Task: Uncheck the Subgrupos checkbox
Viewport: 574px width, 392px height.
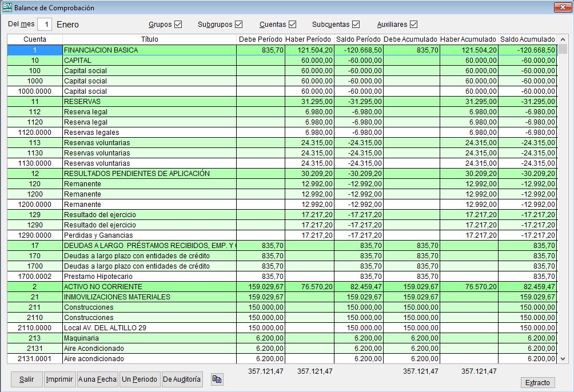Action: click(x=238, y=25)
